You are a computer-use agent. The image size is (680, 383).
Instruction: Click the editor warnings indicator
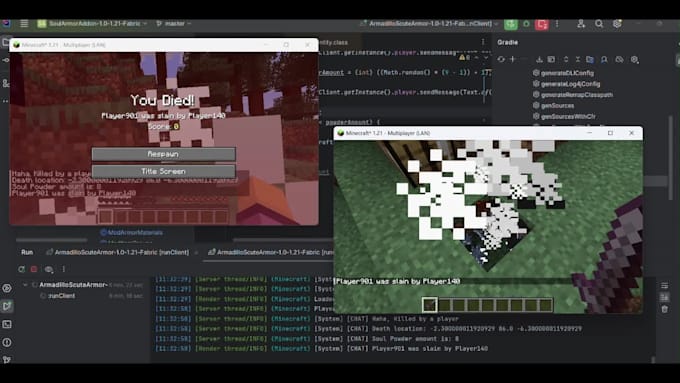(464, 57)
